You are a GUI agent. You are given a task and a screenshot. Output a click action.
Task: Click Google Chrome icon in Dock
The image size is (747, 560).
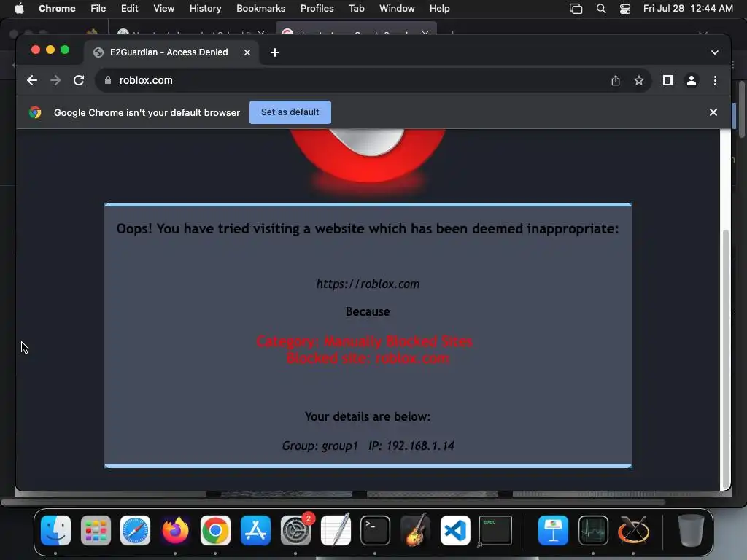(215, 530)
